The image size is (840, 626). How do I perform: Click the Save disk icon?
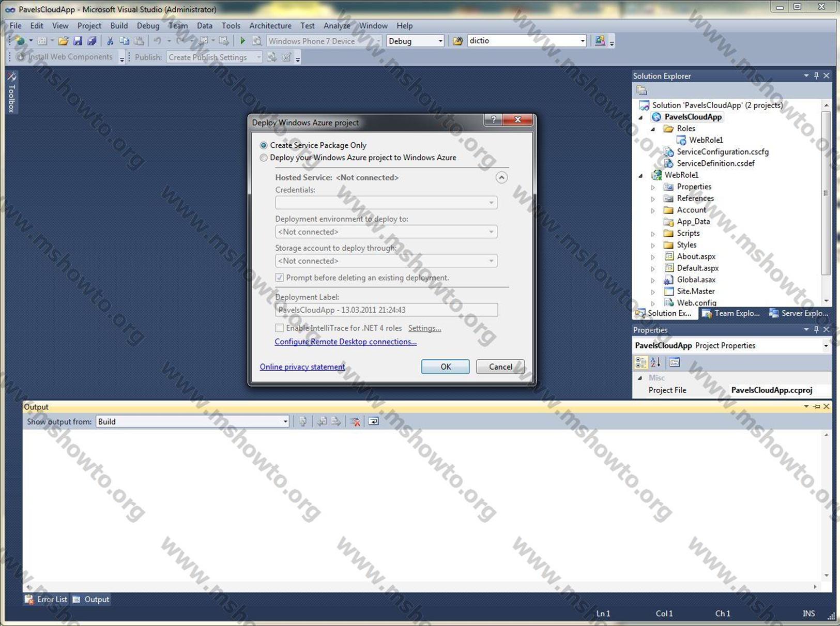pyautogui.click(x=78, y=41)
